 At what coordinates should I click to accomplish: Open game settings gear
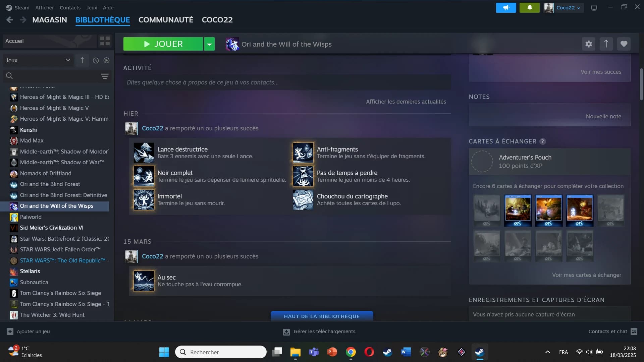pos(589,44)
